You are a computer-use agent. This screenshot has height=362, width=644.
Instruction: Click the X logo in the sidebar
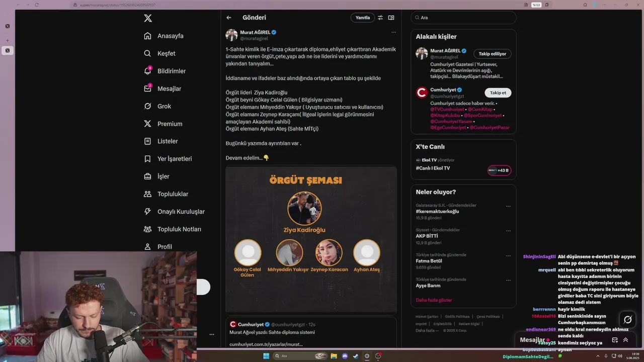tap(148, 18)
